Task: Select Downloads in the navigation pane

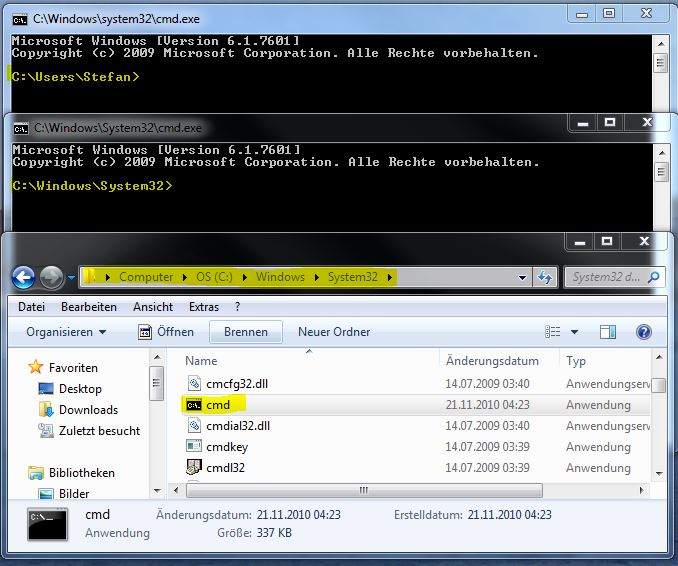Action: (x=88, y=410)
